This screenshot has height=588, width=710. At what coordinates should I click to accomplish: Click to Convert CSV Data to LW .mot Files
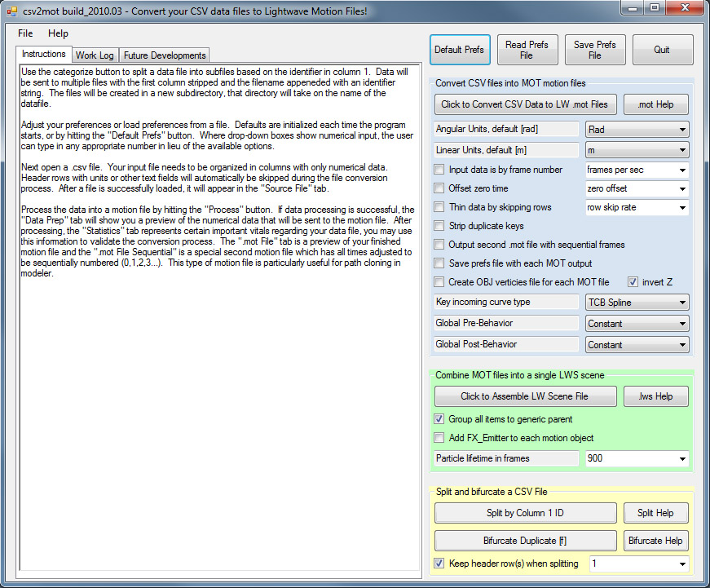pyautogui.click(x=525, y=104)
